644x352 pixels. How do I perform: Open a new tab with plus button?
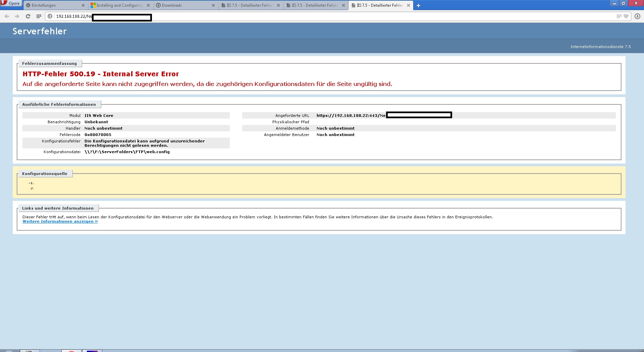418,5
